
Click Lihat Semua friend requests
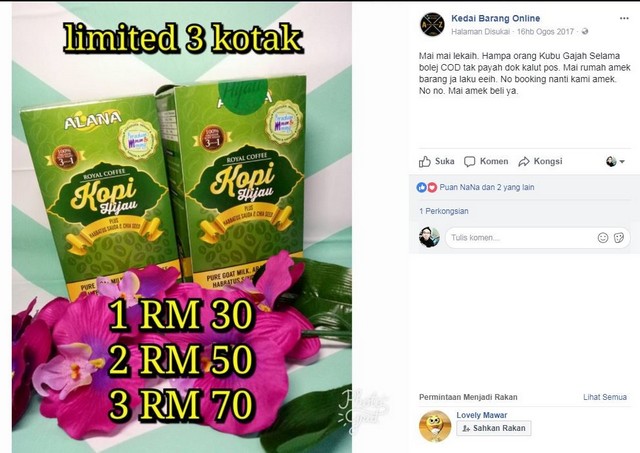[604, 397]
